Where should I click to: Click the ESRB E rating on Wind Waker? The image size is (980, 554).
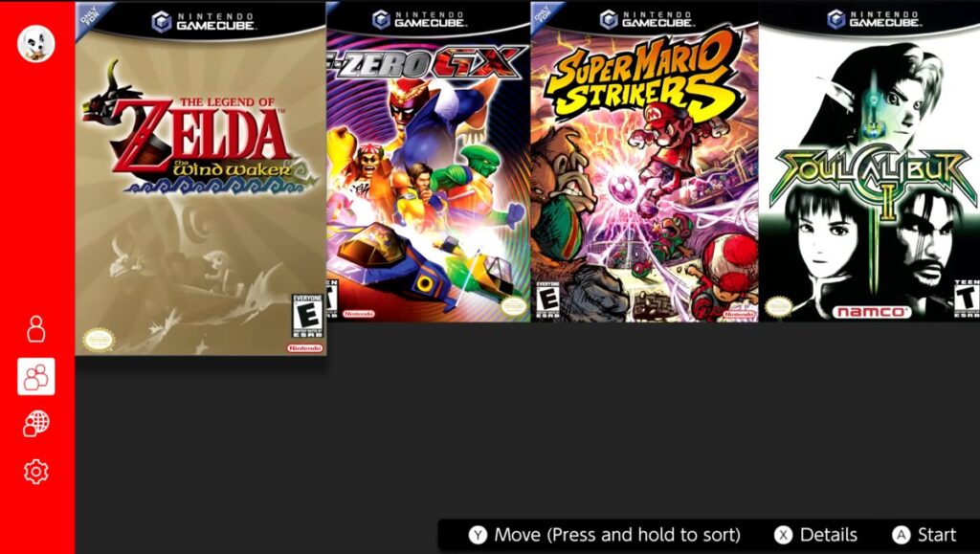(x=307, y=316)
